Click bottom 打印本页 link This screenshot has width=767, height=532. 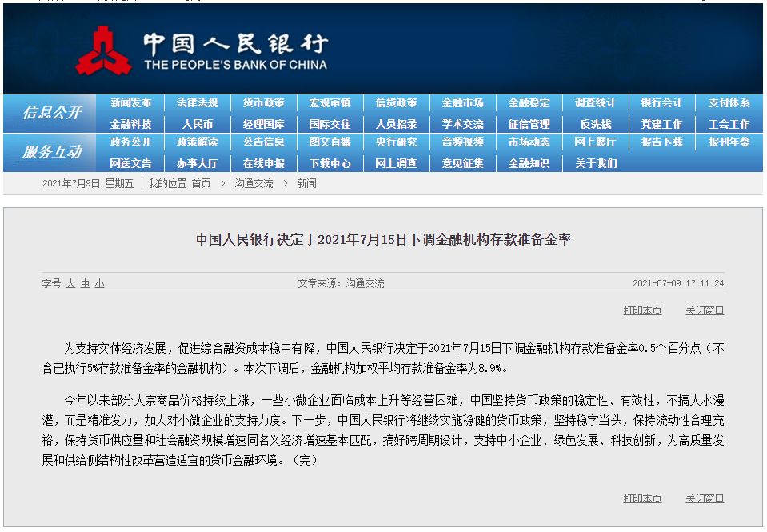click(642, 498)
